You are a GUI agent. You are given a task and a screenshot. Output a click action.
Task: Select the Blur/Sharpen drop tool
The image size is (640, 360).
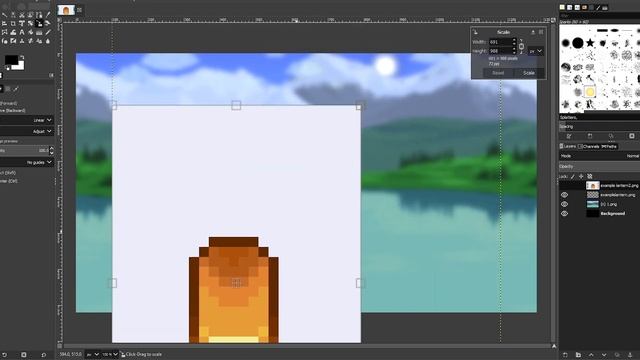coord(48,41)
